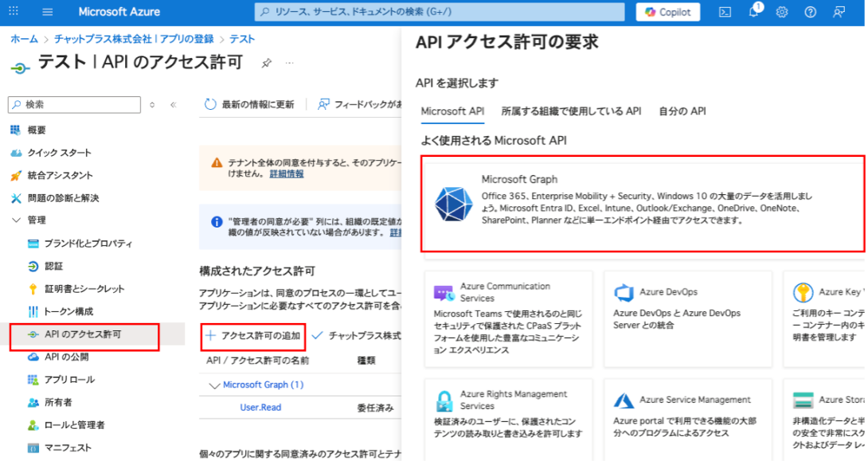Pin the テスト page with the pin icon
868x464 pixels.
(266, 63)
